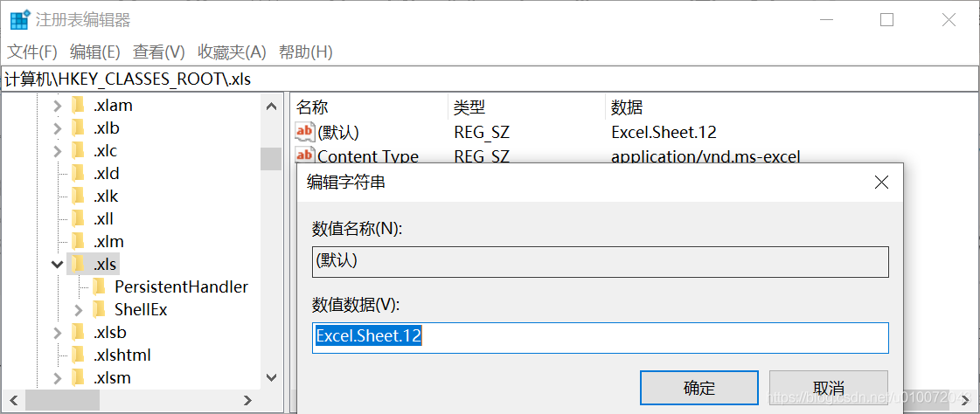The height and width of the screenshot is (414, 980).
Task: Expand the .xlsm tree node
Action: pyautogui.click(x=57, y=377)
